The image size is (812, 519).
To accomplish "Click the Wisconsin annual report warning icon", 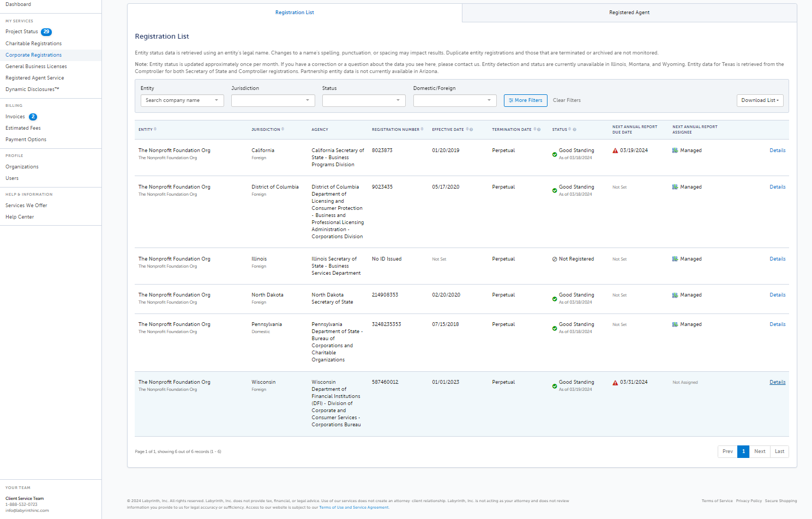I will point(615,383).
